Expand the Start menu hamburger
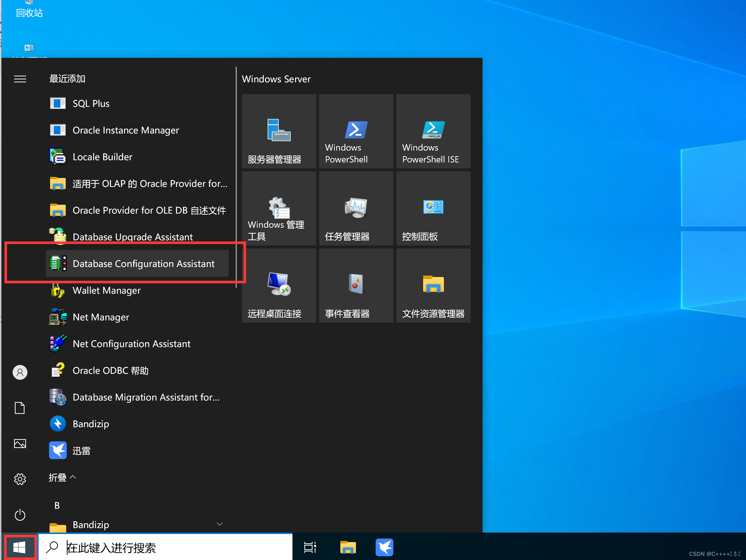The height and width of the screenshot is (560, 746). (20, 79)
